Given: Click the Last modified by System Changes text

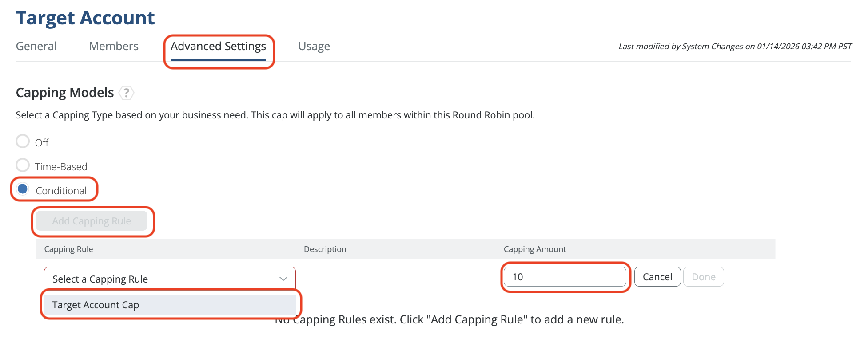Looking at the screenshot, I should click(735, 46).
